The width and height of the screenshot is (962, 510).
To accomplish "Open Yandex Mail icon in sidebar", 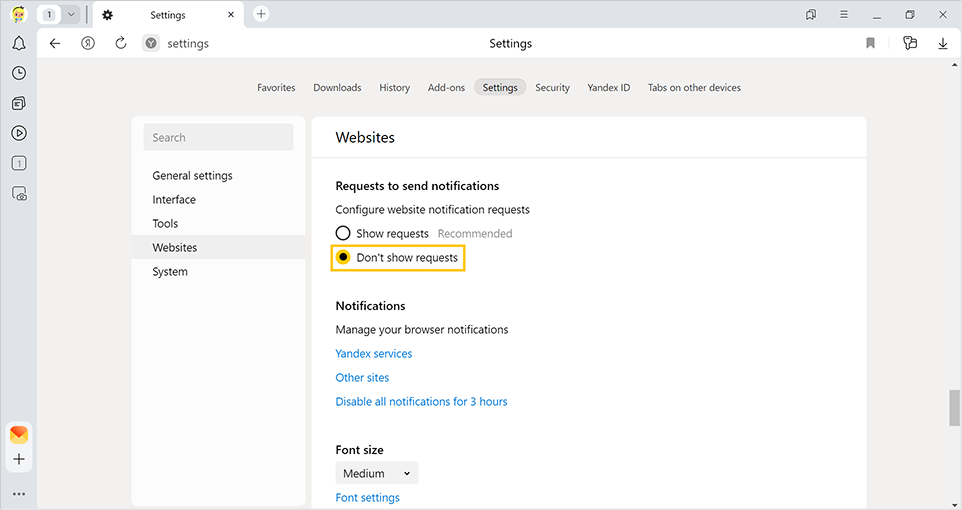I will [x=18, y=434].
